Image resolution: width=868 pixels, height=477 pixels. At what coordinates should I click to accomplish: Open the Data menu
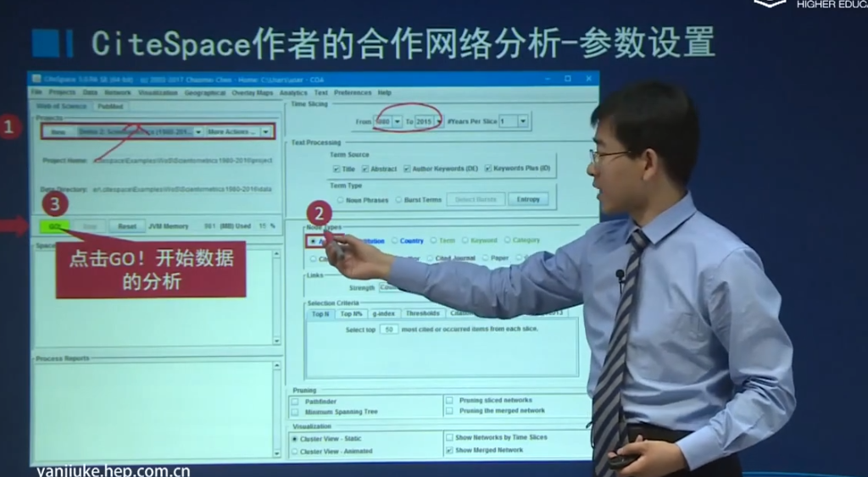[x=90, y=92]
